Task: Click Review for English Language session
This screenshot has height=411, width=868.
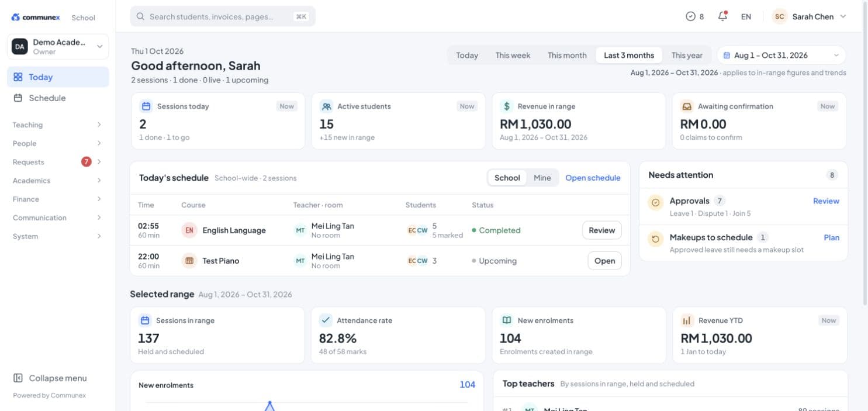Action: coord(601,230)
